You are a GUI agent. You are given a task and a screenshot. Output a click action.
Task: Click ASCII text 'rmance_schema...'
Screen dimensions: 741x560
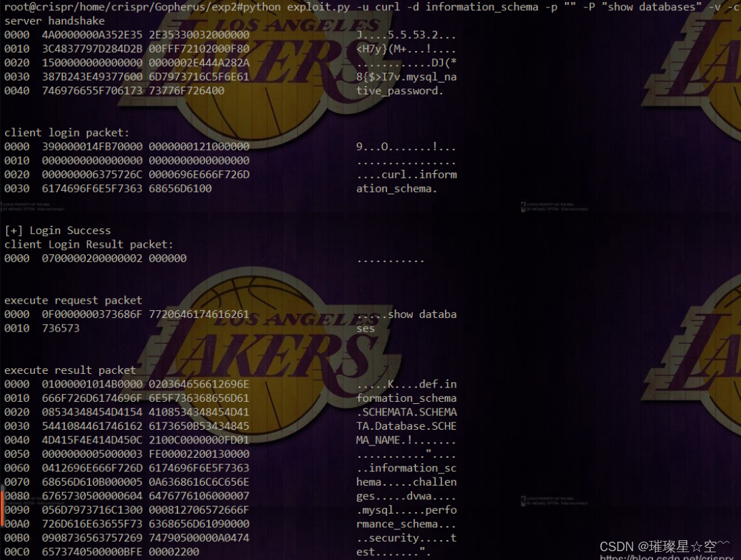[407, 524]
